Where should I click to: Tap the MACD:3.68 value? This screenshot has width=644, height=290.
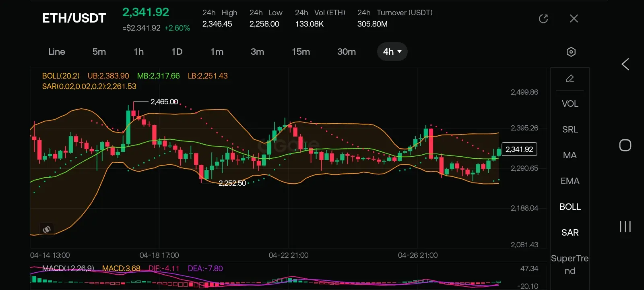121,268
